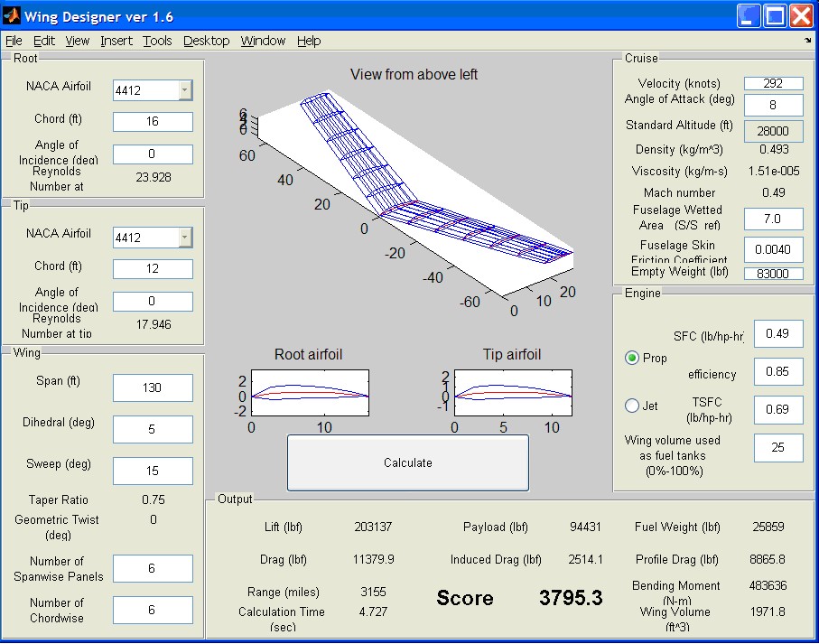Click the Sweep (deg) input field

click(x=152, y=471)
